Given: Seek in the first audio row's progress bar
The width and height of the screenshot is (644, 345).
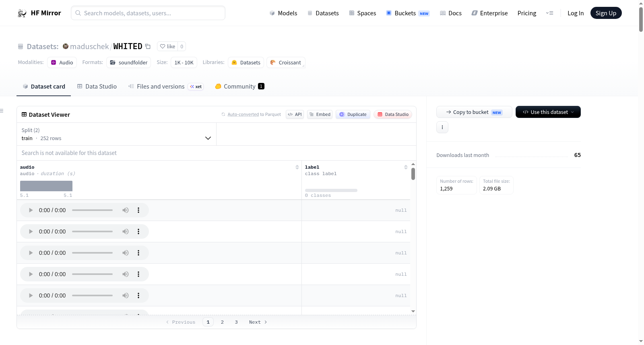Looking at the screenshot, I should tap(92, 210).
